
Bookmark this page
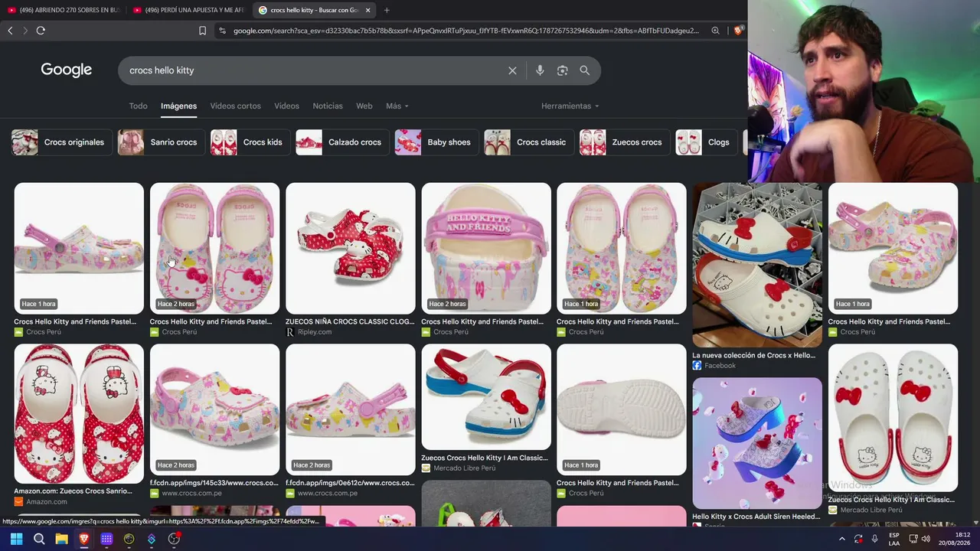click(202, 31)
